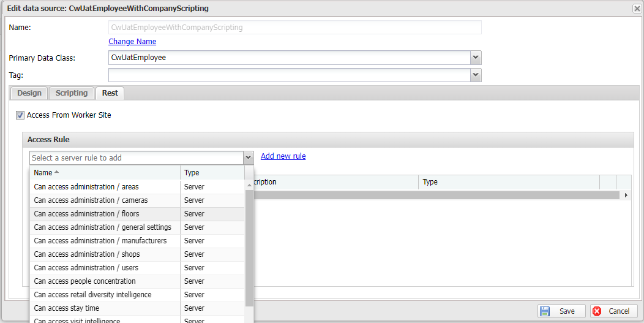Open the Primary Data Class dropdown
The width and height of the screenshot is (644, 323).
click(476, 58)
